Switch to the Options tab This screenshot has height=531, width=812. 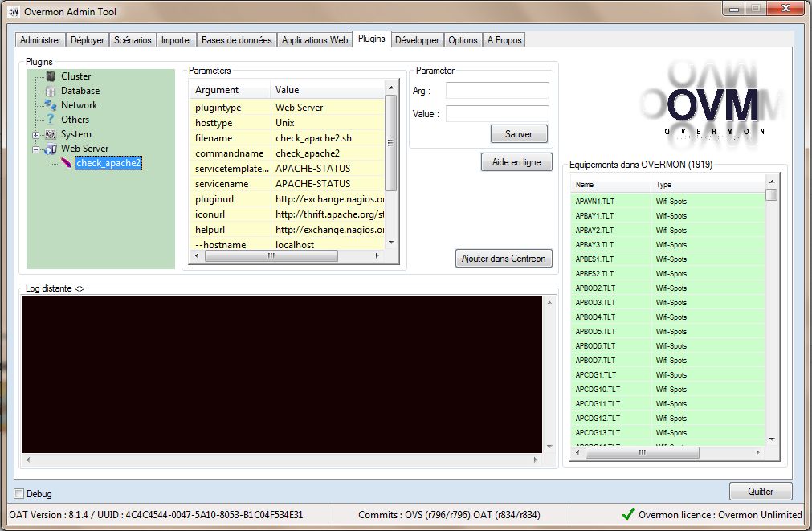pos(463,40)
